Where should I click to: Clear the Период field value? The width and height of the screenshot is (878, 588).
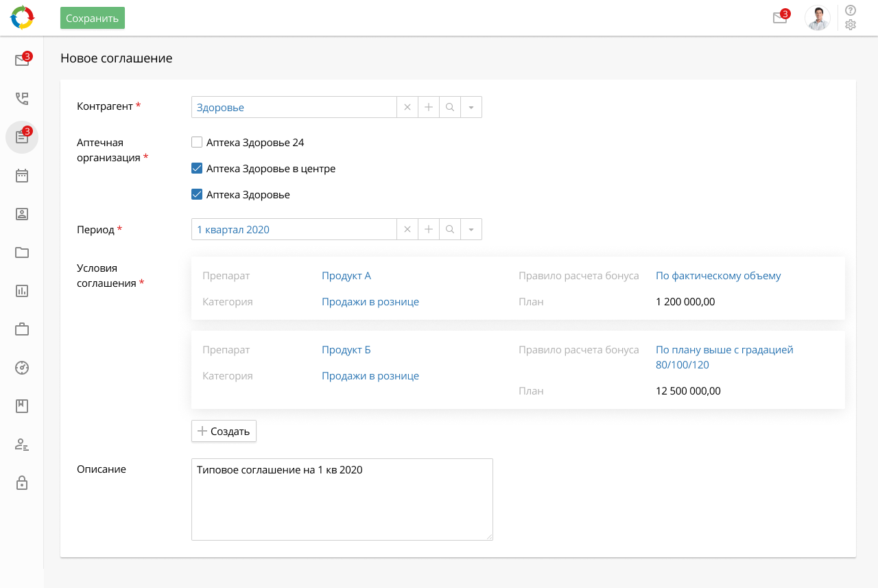click(407, 229)
